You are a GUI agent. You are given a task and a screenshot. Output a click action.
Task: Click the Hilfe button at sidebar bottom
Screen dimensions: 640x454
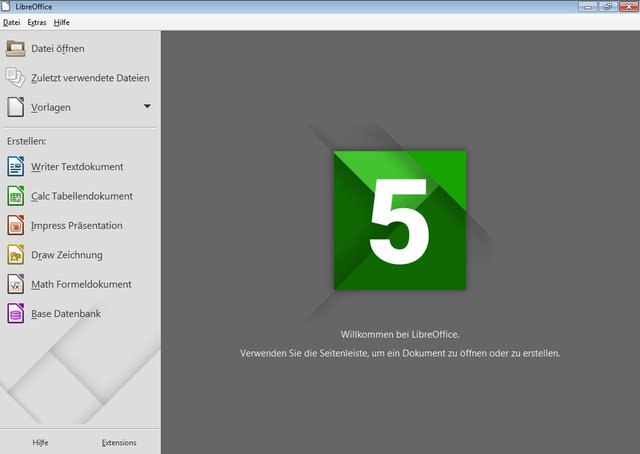click(x=40, y=443)
